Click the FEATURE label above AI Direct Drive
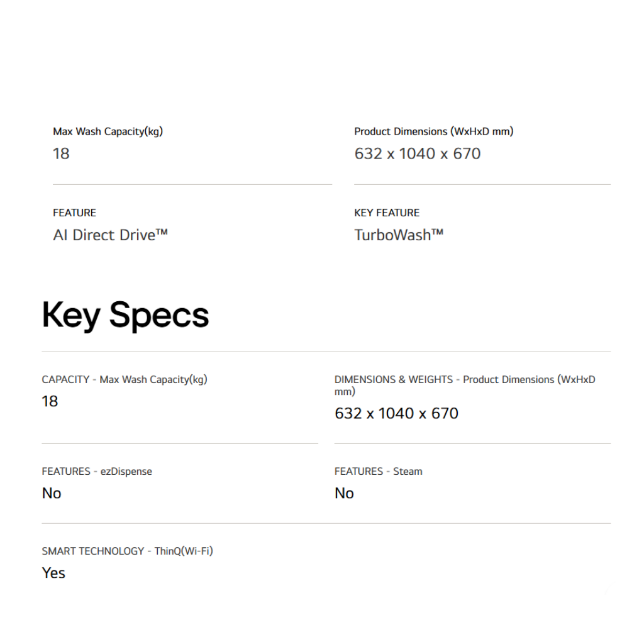The width and height of the screenshot is (644, 644). click(x=74, y=213)
